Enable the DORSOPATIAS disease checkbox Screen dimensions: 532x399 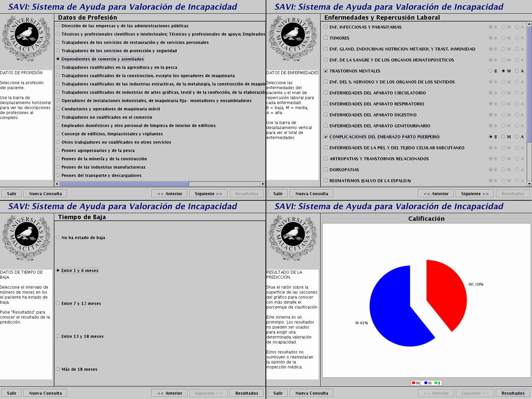click(326, 170)
